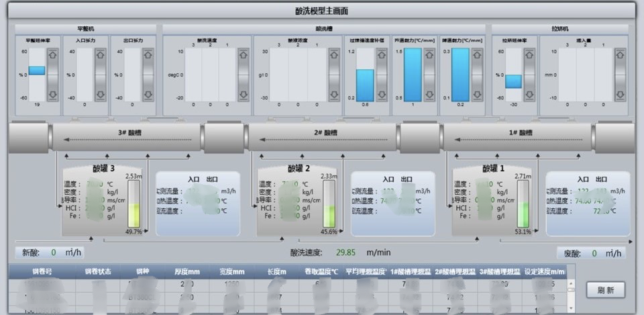Raise 酸洗温度 with its up arrow

tap(243, 54)
